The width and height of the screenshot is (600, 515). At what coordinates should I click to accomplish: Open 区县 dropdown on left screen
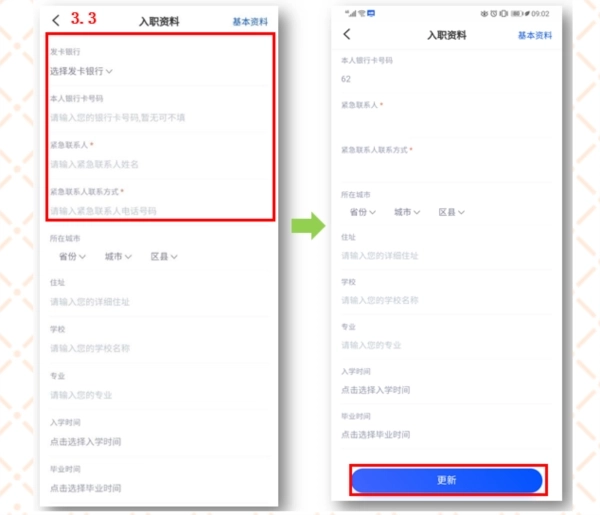[x=164, y=256]
